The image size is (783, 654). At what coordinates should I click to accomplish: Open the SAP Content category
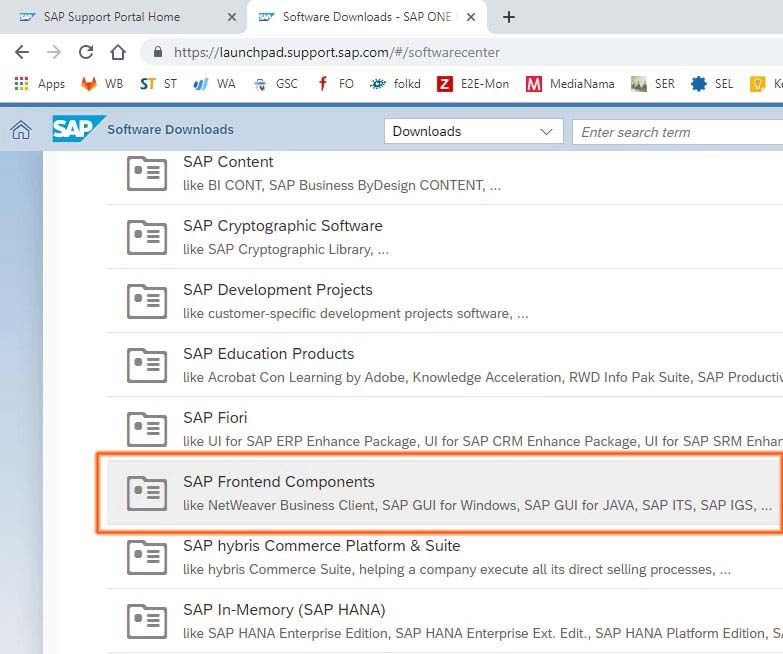tap(228, 162)
